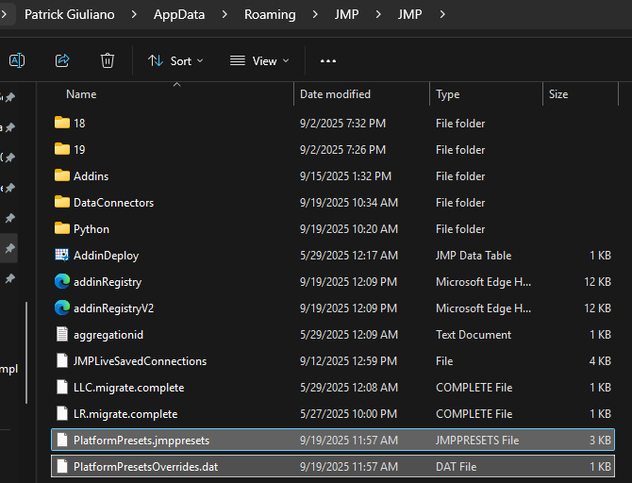This screenshot has width=632, height=483.
Task: Click the 3 KB size cell
Action: 600,440
